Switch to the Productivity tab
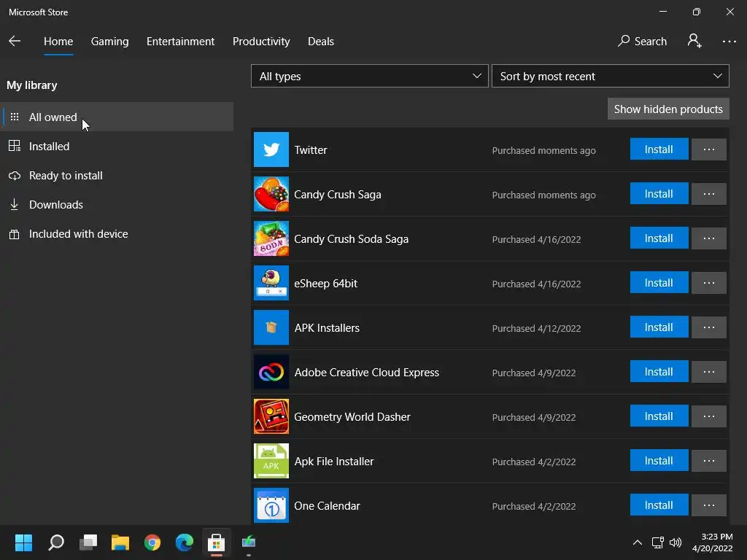The height and width of the screenshot is (560, 747). pos(261,42)
